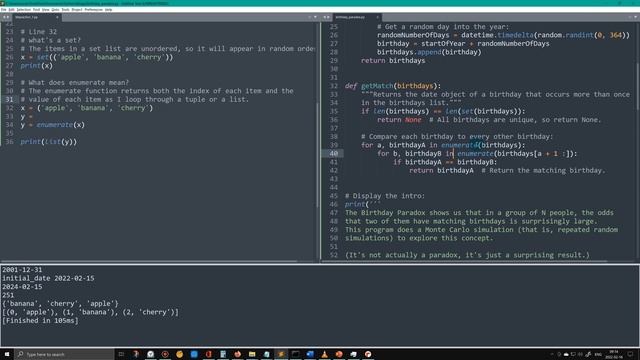Click output line 'initial_date 2022-02-15'

[48, 278]
